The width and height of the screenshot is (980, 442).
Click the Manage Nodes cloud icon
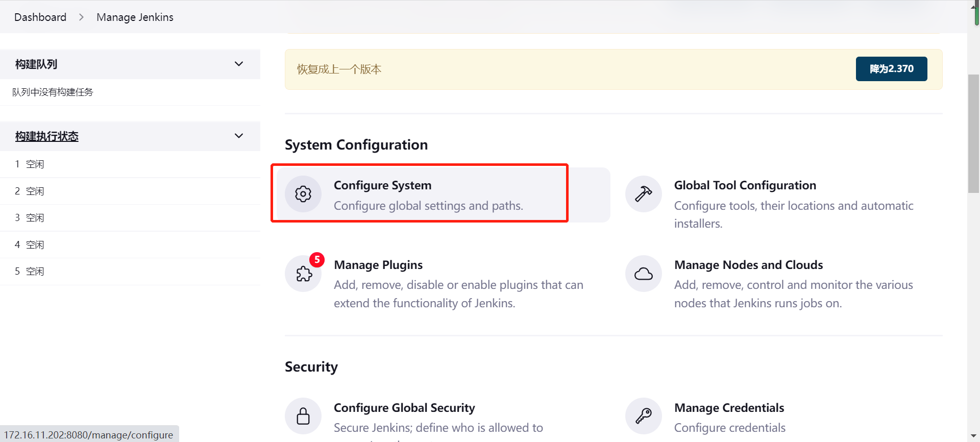pyautogui.click(x=643, y=274)
